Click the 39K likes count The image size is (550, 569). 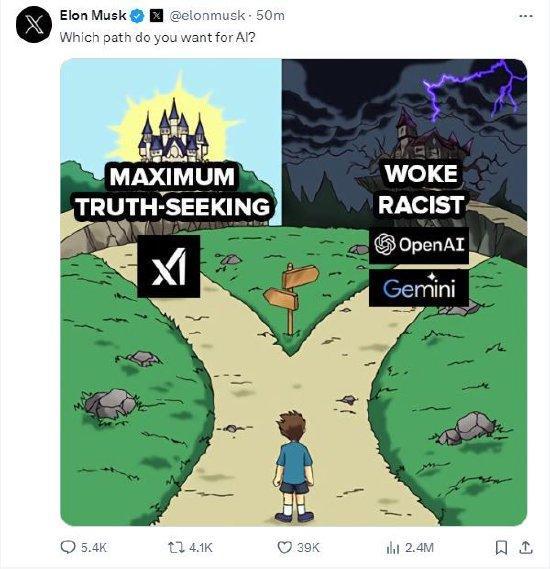(x=308, y=547)
